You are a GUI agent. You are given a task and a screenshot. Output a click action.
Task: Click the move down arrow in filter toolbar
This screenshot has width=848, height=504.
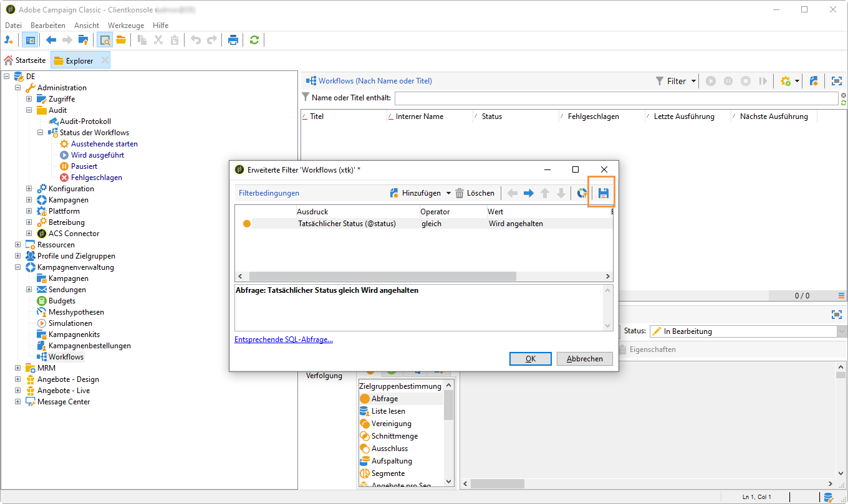561,193
